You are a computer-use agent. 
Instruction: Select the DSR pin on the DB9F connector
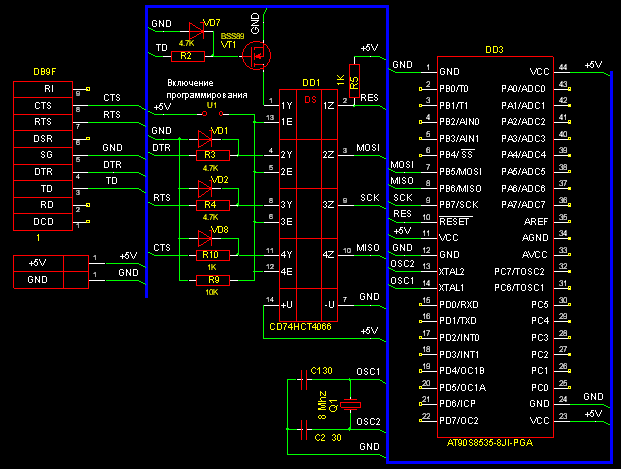click(43, 138)
